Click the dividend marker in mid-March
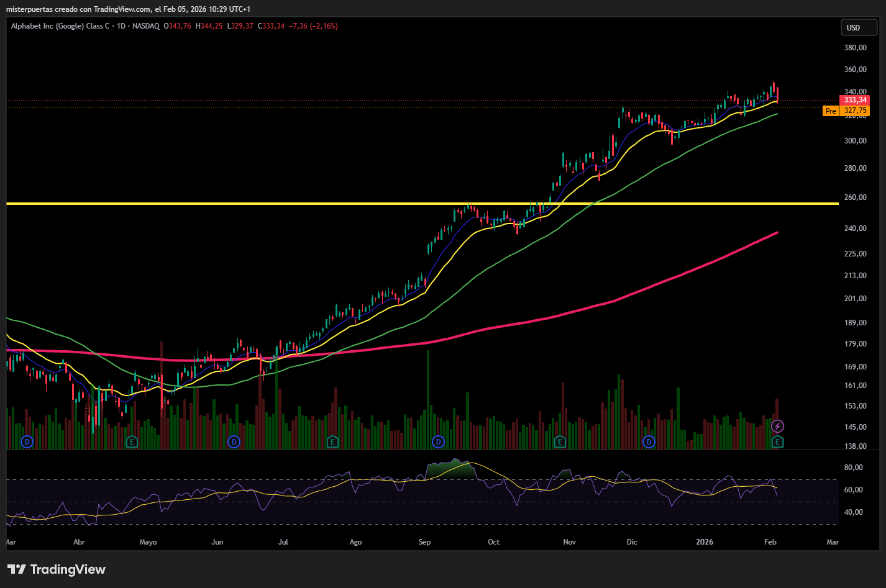This screenshot has height=588, width=886. [27, 442]
